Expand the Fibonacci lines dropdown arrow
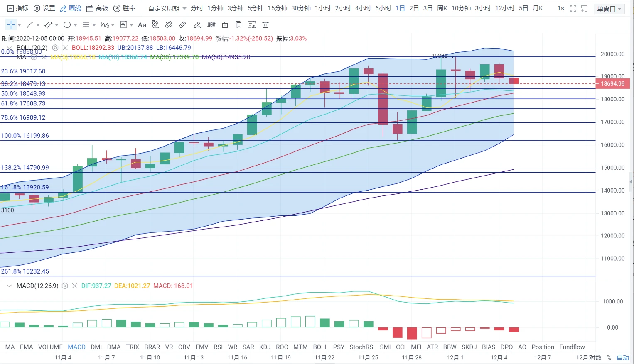 click(94, 25)
